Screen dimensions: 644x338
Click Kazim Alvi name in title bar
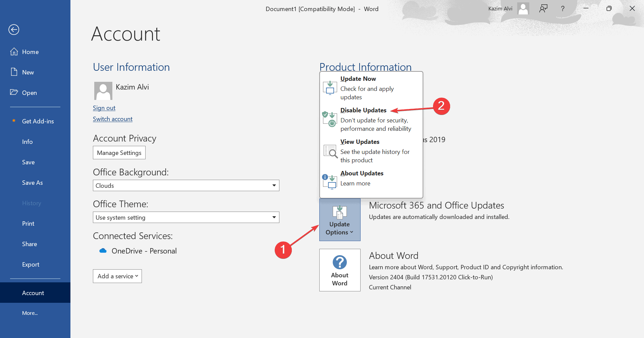click(500, 9)
